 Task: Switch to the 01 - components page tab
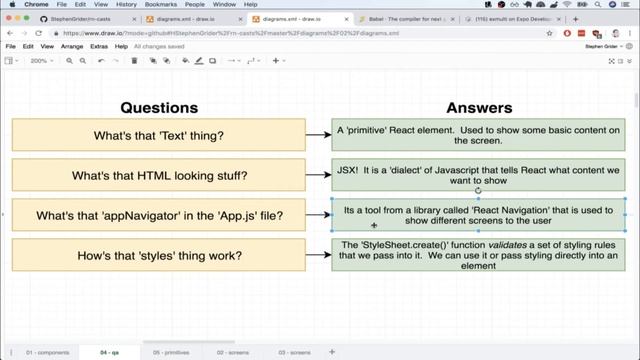pos(47,352)
